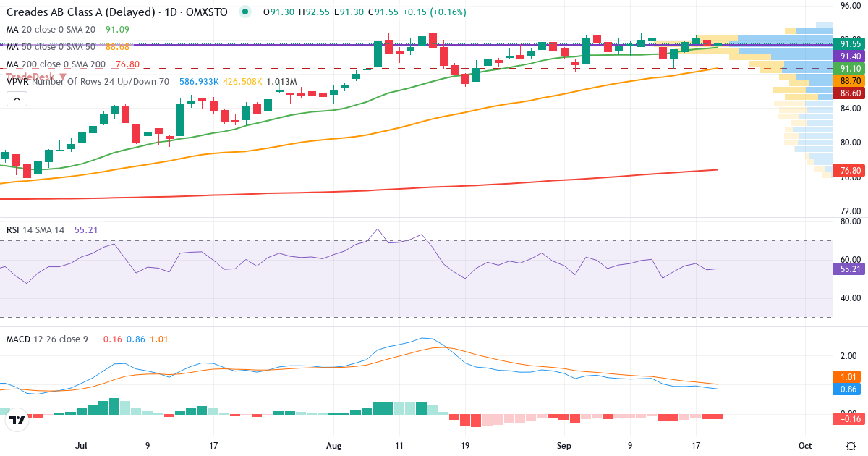Click the change value +0.15 (+0.16%)
Image resolution: width=868 pixels, height=456 pixels.
pyautogui.click(x=434, y=12)
